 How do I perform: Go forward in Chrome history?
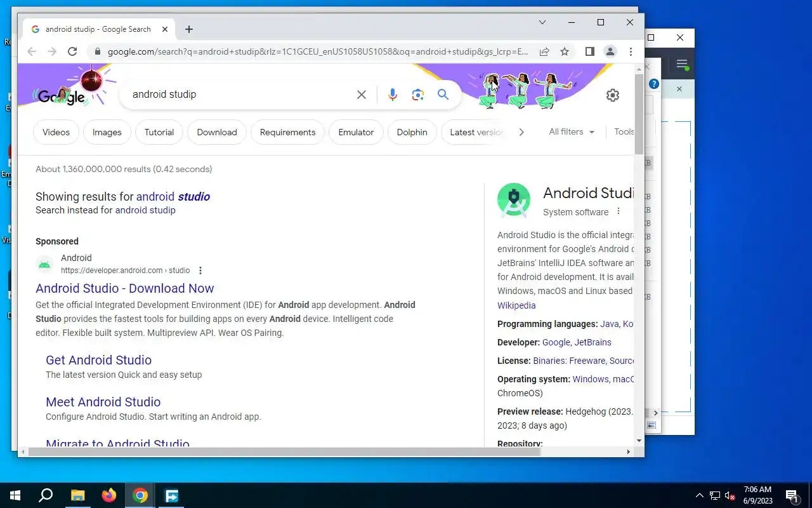(x=52, y=51)
